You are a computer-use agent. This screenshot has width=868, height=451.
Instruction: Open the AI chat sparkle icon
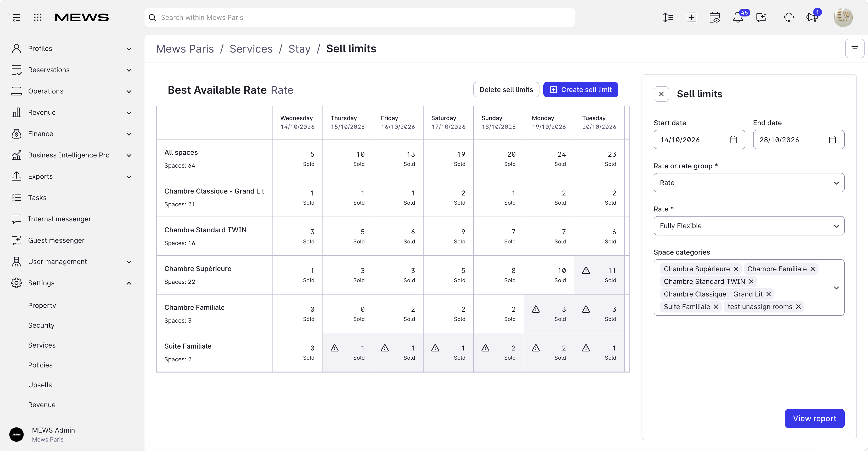pyautogui.click(x=761, y=17)
